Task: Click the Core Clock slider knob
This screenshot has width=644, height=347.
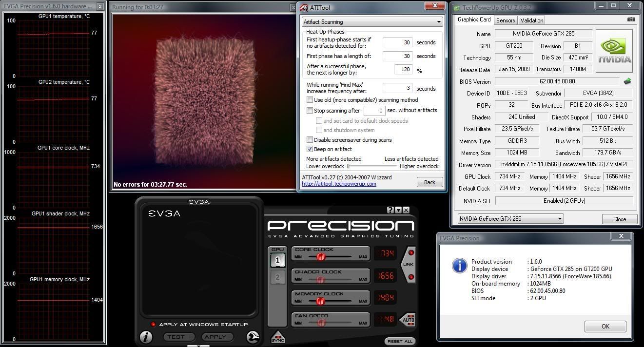Action: [x=321, y=256]
